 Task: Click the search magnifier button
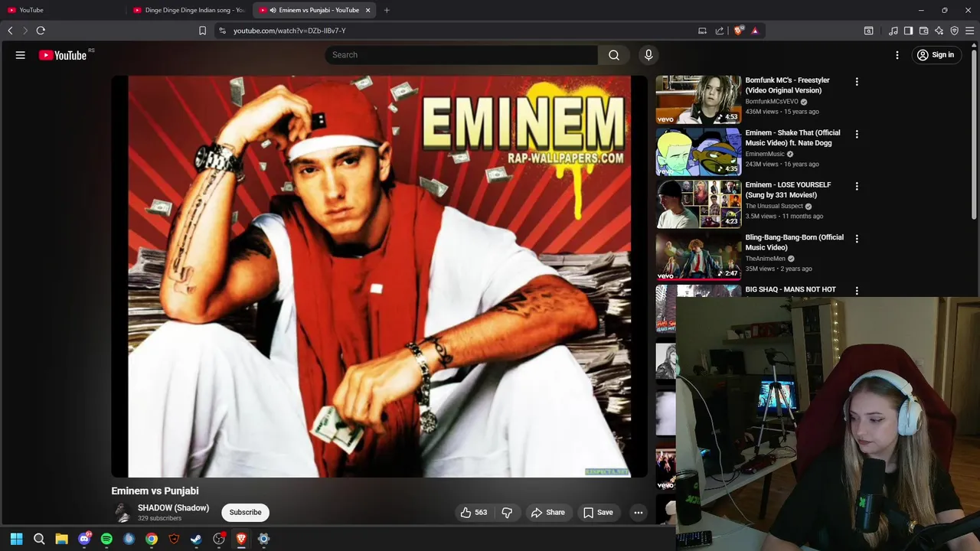(x=614, y=55)
